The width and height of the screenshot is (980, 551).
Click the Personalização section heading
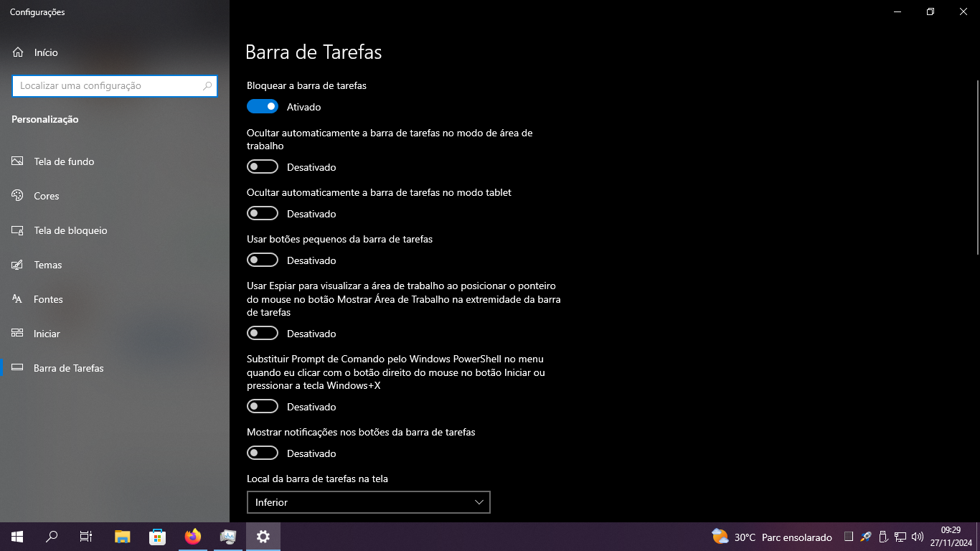[x=45, y=119]
